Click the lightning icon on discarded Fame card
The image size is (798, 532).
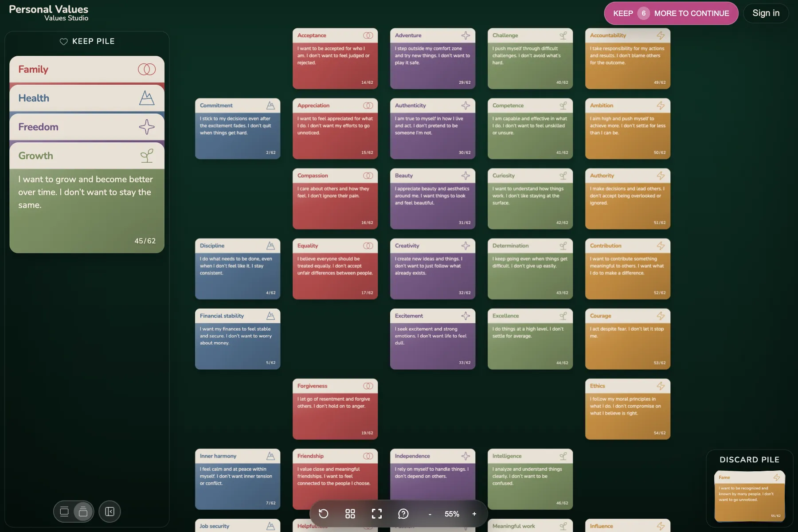click(777, 477)
